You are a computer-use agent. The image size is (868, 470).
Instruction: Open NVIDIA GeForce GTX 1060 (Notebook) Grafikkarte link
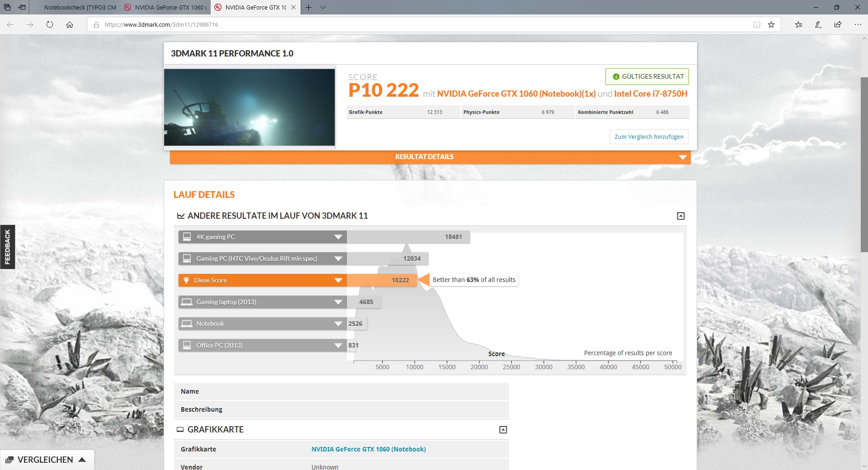tap(368, 449)
